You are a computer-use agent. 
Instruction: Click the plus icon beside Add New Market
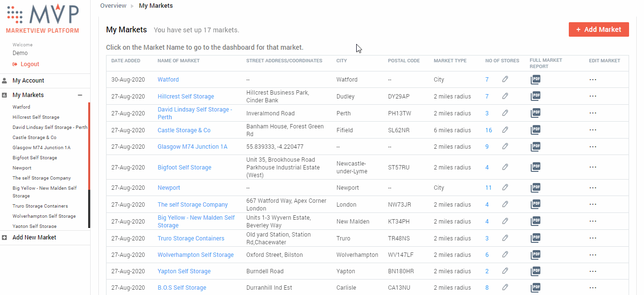[x=4, y=238]
